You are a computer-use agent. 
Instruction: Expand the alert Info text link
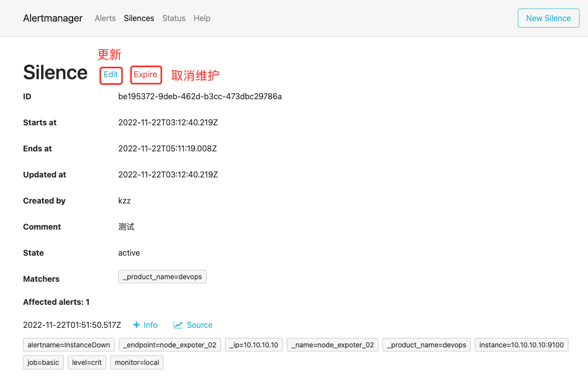point(150,325)
